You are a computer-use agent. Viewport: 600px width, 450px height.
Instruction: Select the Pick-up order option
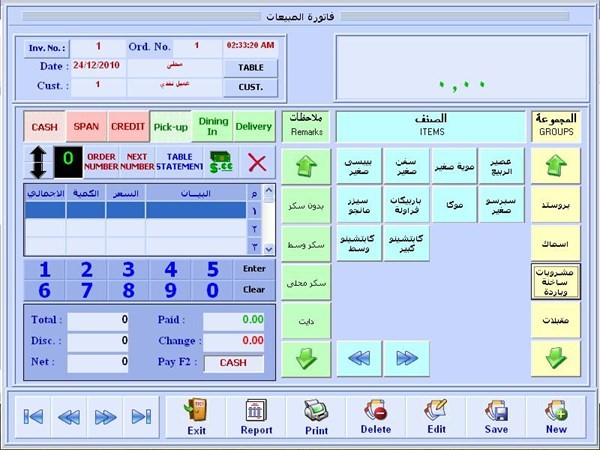tap(170, 127)
